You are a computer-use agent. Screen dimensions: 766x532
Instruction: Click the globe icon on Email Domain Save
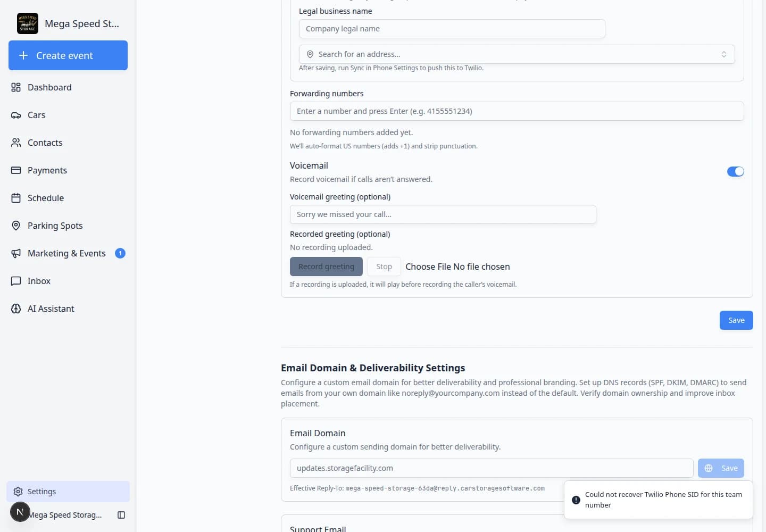pos(709,468)
